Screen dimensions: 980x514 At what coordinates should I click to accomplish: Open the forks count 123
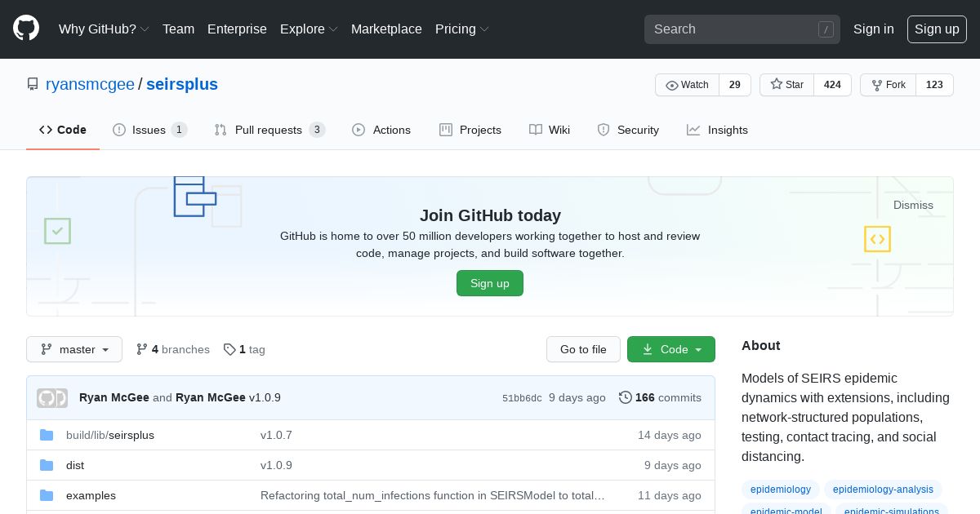935,85
